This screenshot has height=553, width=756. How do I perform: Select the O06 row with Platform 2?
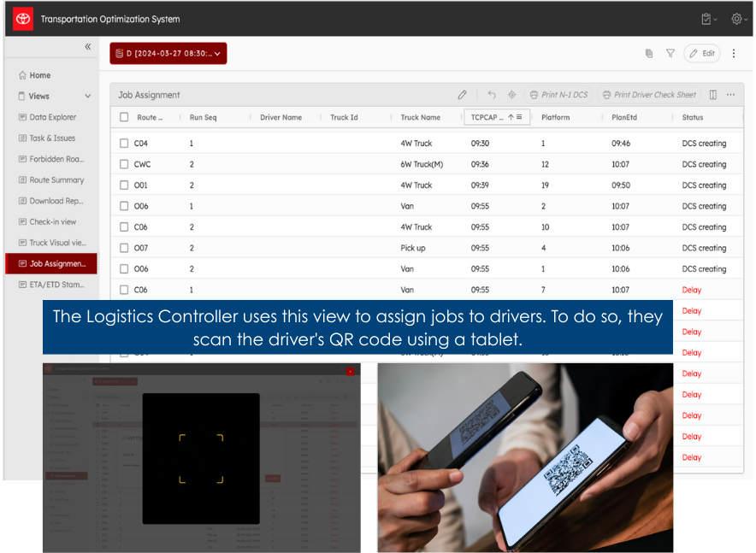pos(124,206)
